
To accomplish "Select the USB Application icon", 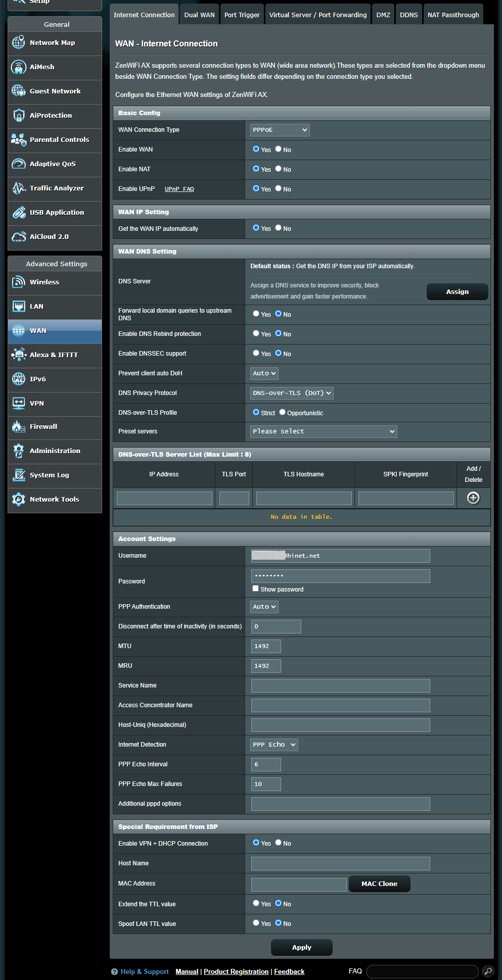I will 19,212.
